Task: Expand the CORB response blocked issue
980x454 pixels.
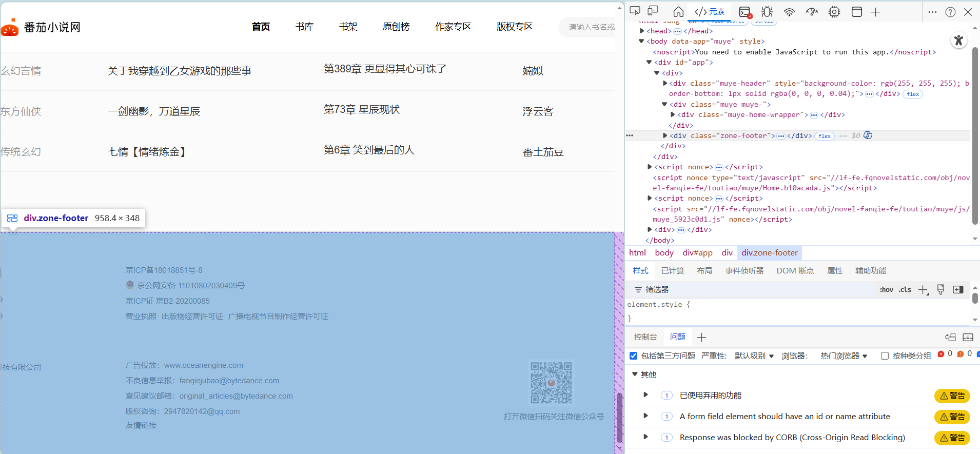Action: (x=645, y=437)
